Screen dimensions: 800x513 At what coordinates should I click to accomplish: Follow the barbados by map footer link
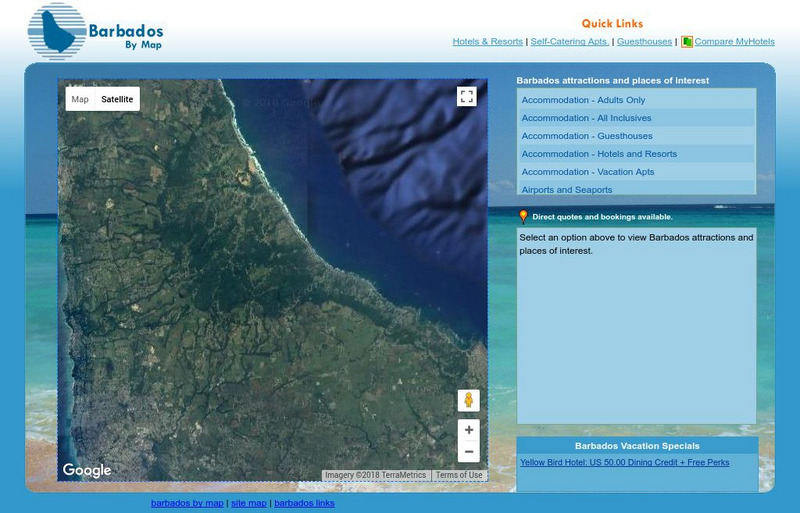pos(187,503)
